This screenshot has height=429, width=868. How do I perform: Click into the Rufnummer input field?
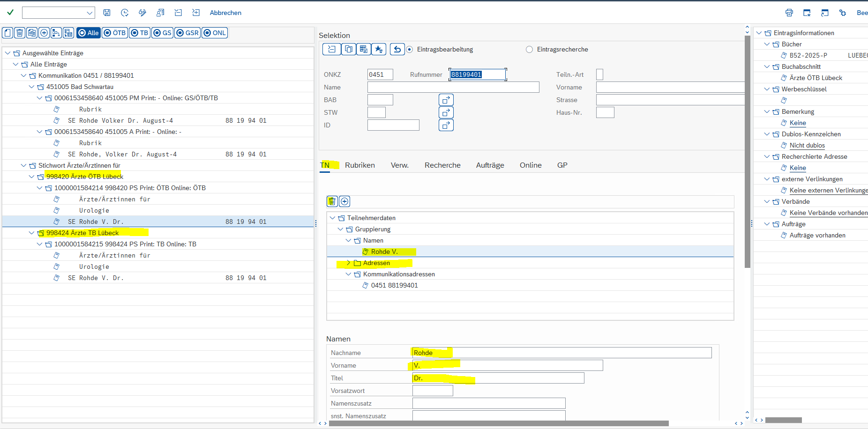(x=478, y=74)
